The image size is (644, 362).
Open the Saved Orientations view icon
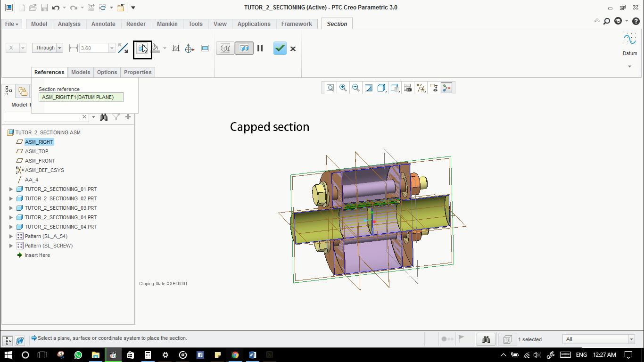[395, 88]
